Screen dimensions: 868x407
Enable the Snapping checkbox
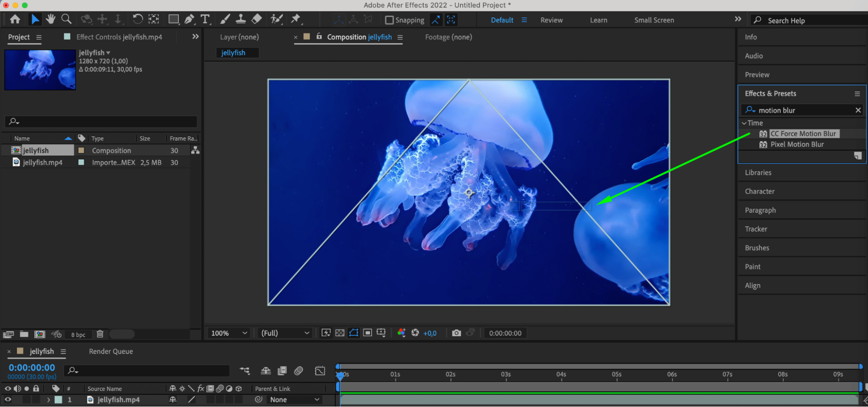point(389,20)
